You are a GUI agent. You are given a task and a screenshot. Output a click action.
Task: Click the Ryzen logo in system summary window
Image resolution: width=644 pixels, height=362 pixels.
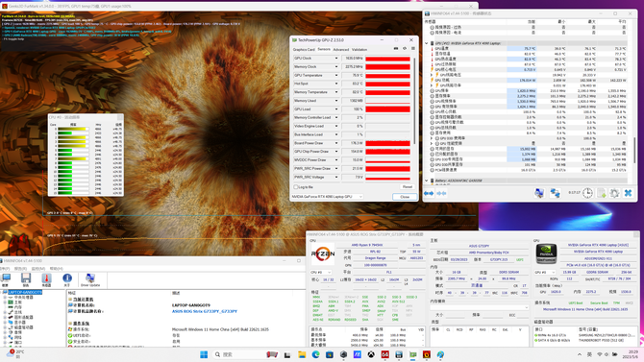323,253
